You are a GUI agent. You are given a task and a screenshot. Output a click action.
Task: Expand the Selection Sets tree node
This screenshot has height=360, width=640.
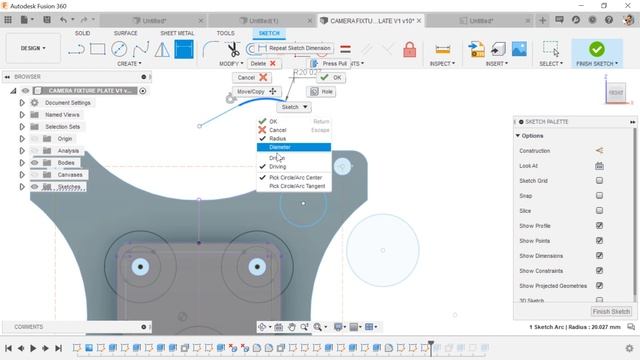click(22, 127)
